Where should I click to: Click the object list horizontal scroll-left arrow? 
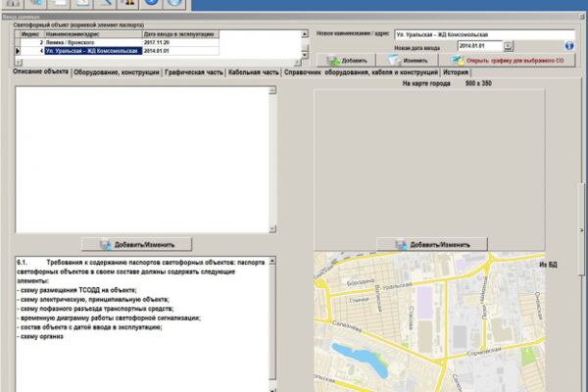(19, 62)
